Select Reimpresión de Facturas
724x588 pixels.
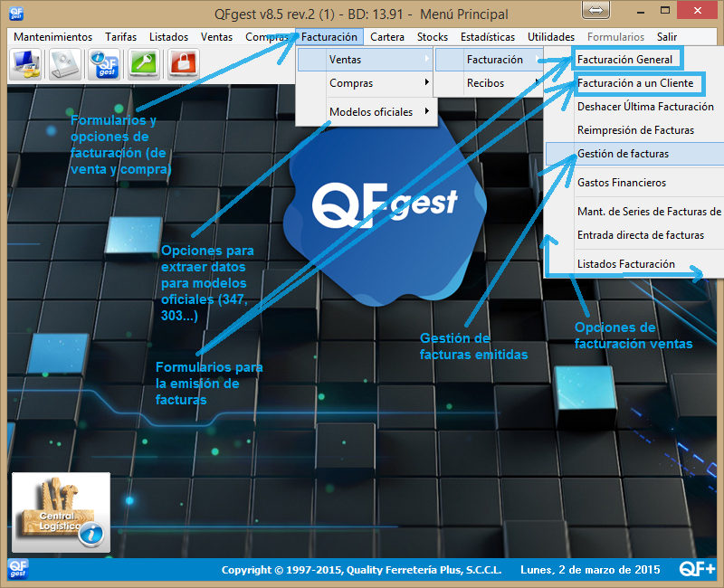635,130
